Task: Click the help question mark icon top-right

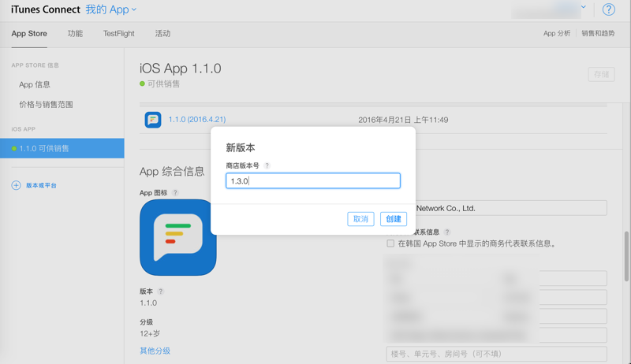Action: pos(608,9)
